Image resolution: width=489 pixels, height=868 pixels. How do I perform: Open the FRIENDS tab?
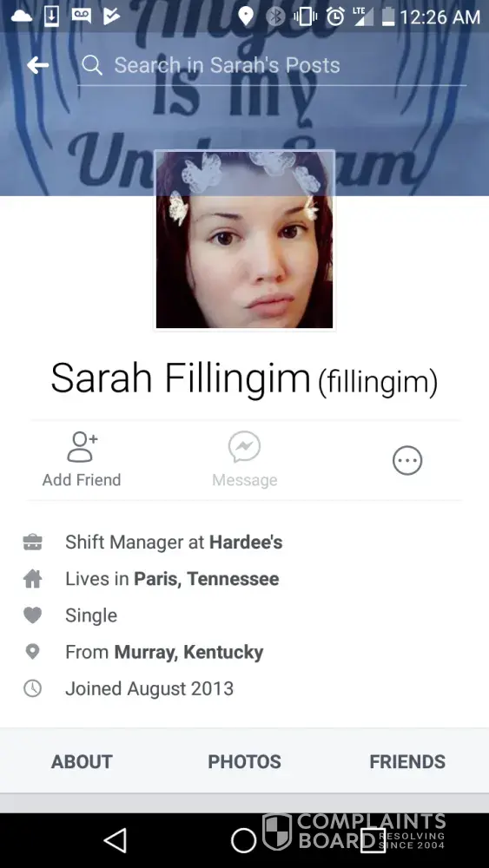(407, 762)
